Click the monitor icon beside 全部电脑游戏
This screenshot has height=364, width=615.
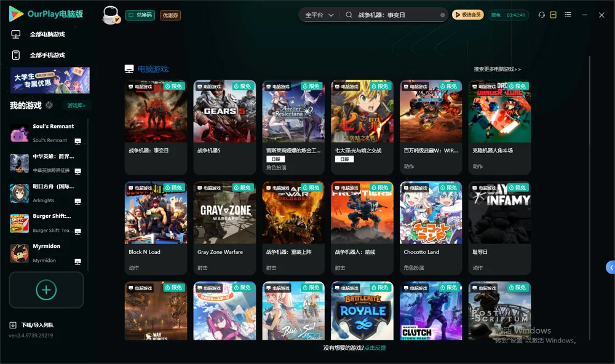(16, 34)
